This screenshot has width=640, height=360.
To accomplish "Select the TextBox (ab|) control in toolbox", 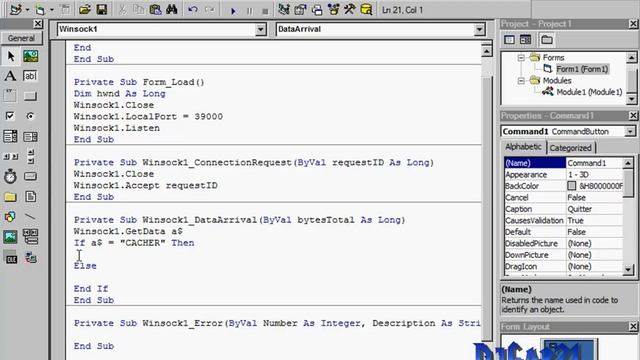I will click(30, 76).
